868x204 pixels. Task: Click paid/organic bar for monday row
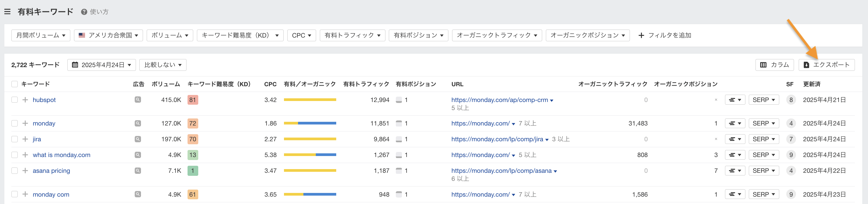point(310,123)
